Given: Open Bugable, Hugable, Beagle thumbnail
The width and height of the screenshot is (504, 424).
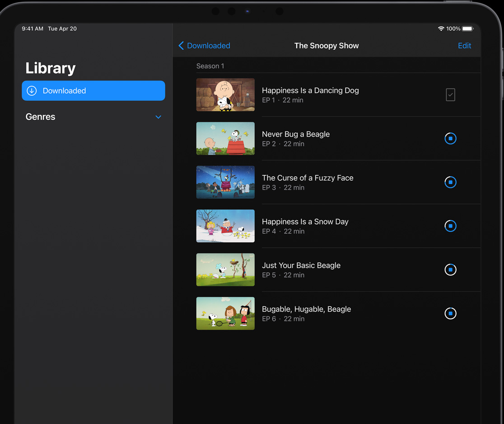Looking at the screenshot, I should [225, 313].
